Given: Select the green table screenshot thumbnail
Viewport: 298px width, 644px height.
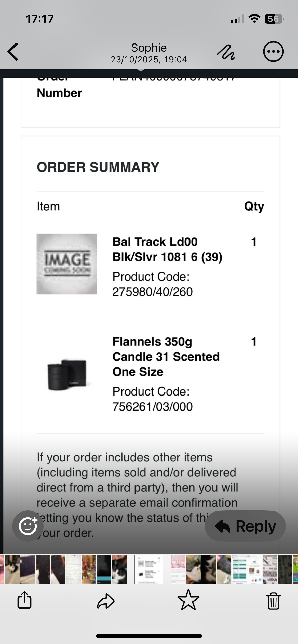Looking at the screenshot, I should [239, 569].
